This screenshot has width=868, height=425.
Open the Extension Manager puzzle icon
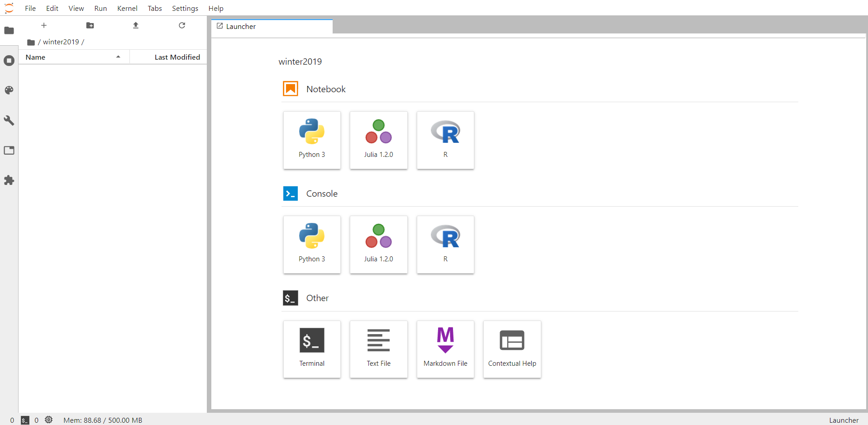(x=9, y=180)
